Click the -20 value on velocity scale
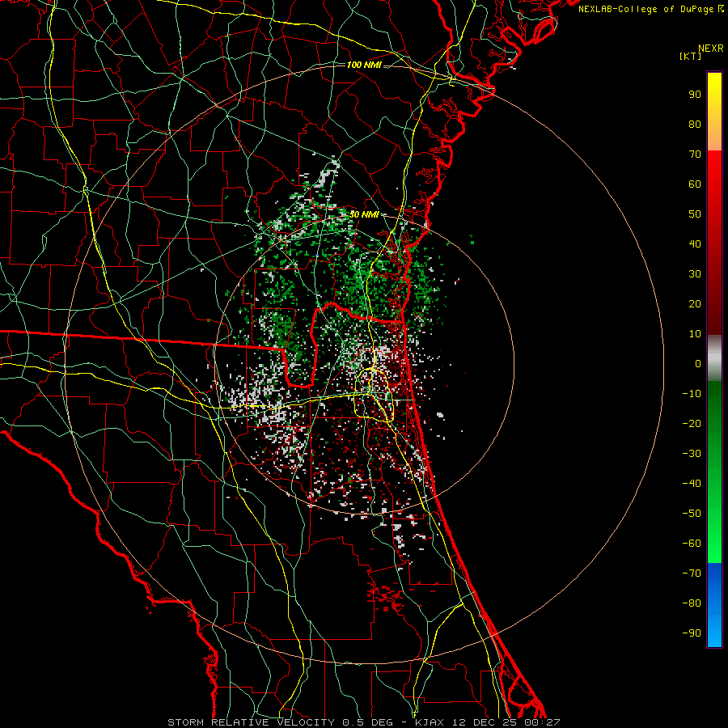Image resolution: width=728 pixels, height=728 pixels. point(692,423)
